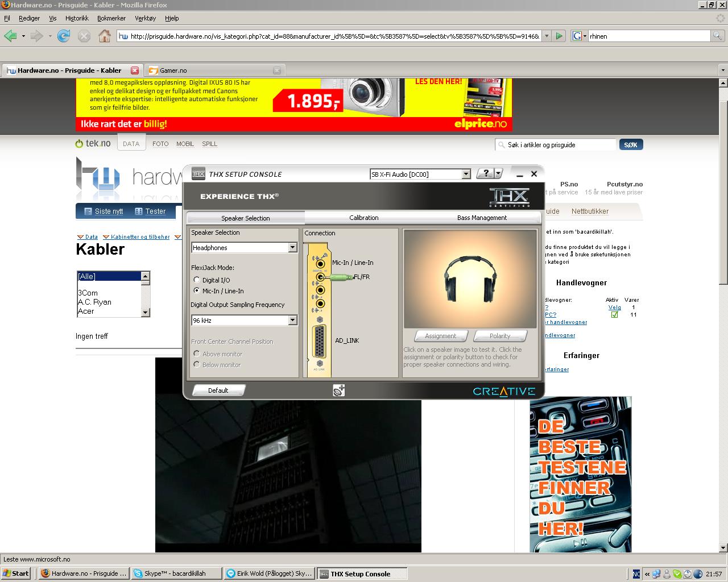Viewport: 728px width, 582px height.
Task: Click the Windows Start button
Action: (x=16, y=573)
